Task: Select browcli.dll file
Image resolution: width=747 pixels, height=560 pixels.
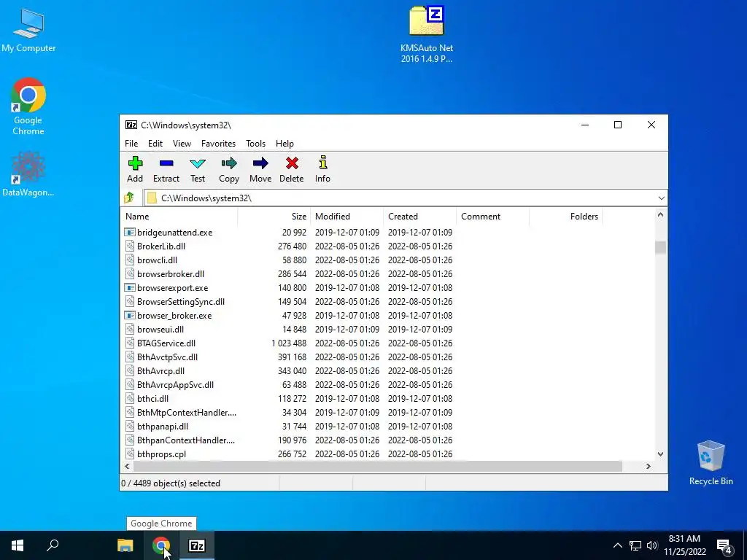Action: click(158, 260)
